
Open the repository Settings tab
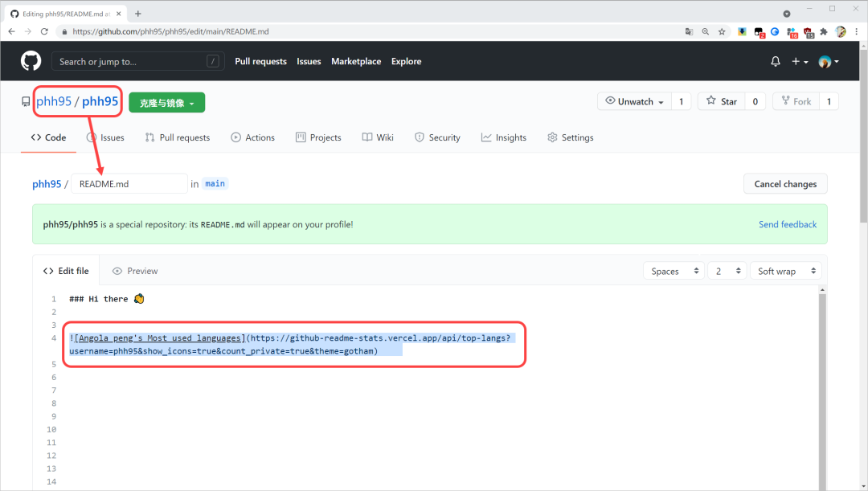[x=570, y=137]
